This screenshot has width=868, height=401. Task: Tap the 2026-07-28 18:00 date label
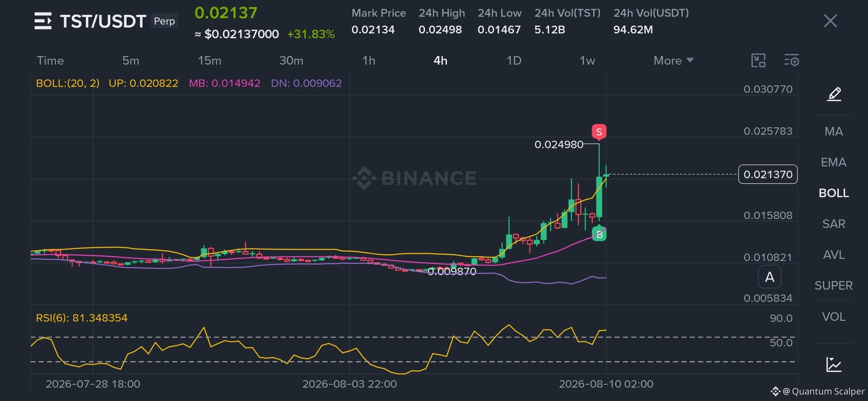point(93,384)
